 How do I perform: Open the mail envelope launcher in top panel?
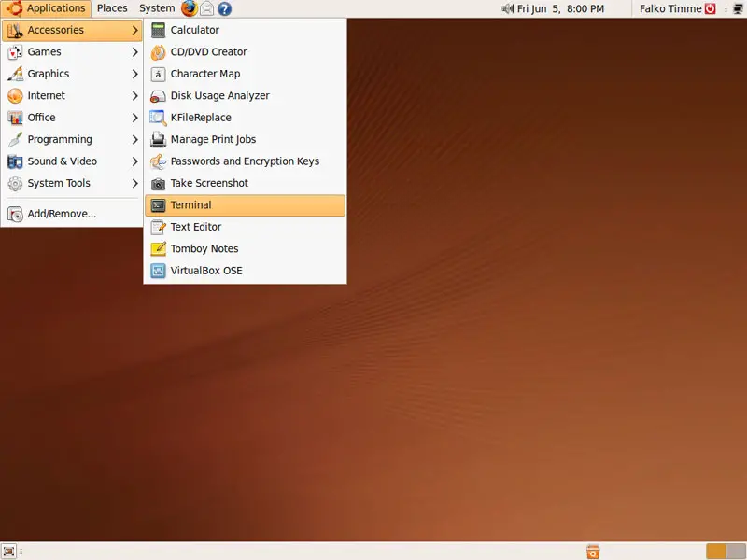206,8
